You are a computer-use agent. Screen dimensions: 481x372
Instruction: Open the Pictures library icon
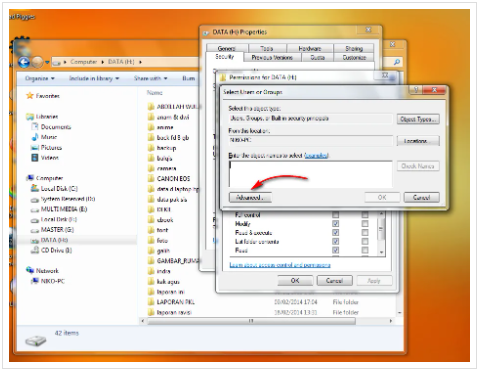coord(35,147)
